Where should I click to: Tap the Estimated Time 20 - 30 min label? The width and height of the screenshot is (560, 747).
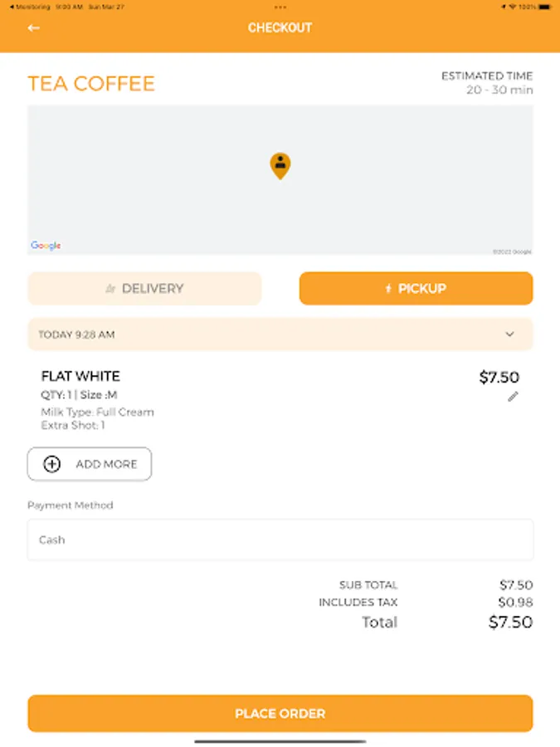pos(487,83)
